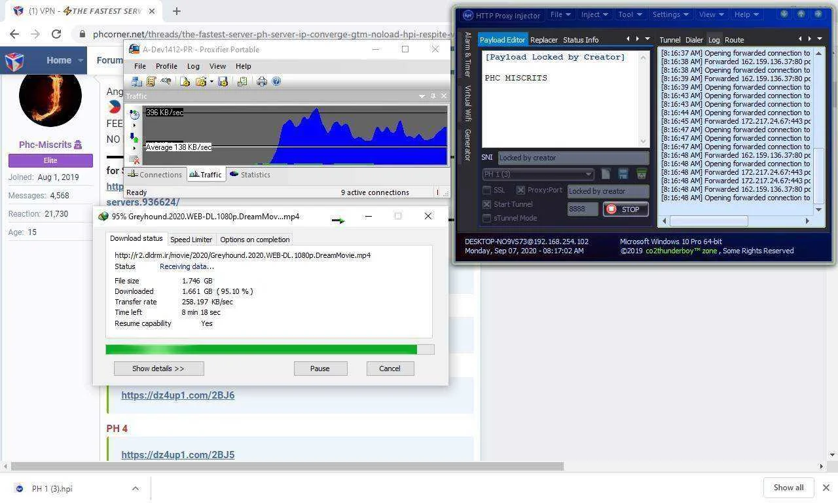The width and height of the screenshot is (838, 504).
Task: Click the Proxifier open profile folder icon
Action: (200, 82)
